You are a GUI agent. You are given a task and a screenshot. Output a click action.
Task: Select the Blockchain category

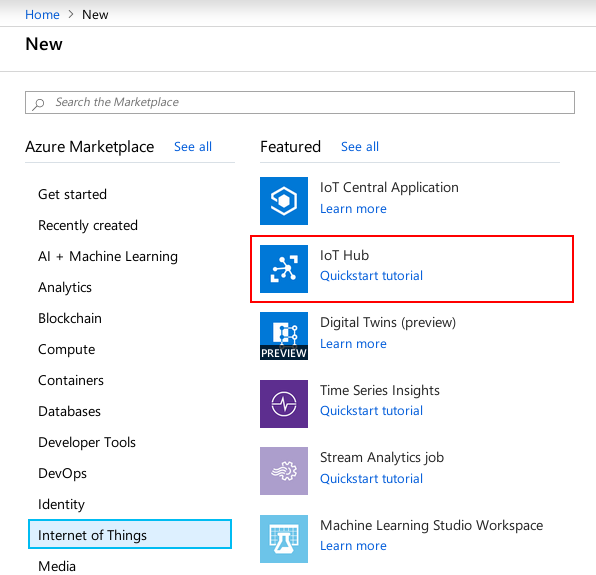pos(70,318)
